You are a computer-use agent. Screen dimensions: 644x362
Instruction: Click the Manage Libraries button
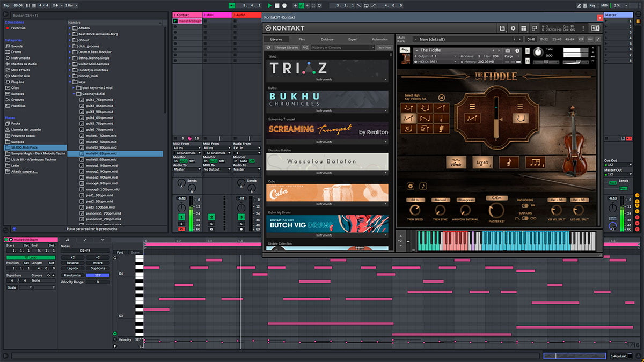pyautogui.click(x=287, y=47)
